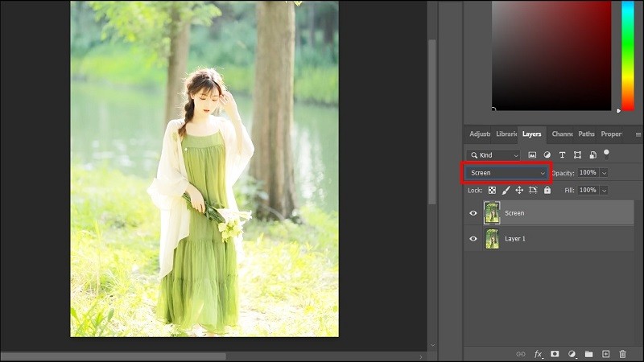
Task: Create a new layer icon
Action: (x=606, y=354)
